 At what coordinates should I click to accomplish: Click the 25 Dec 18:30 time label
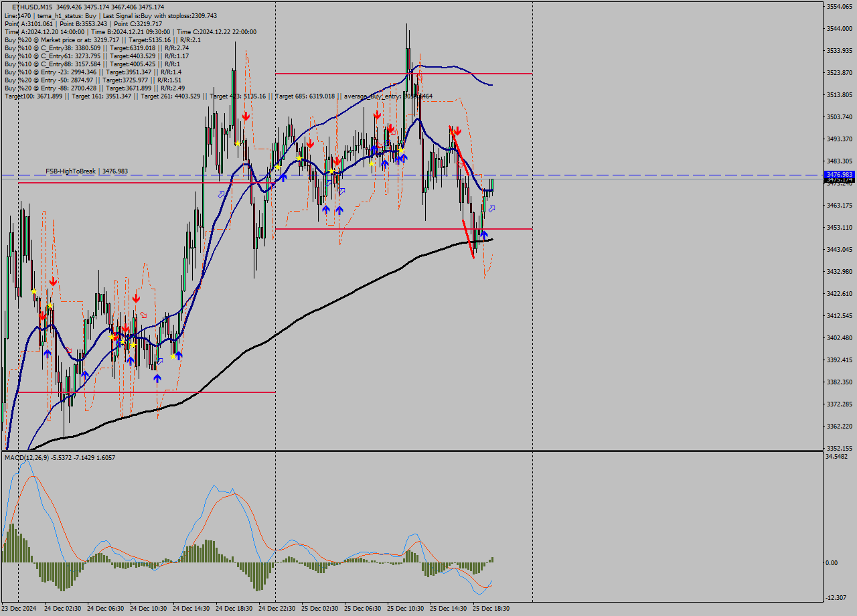pos(491,609)
